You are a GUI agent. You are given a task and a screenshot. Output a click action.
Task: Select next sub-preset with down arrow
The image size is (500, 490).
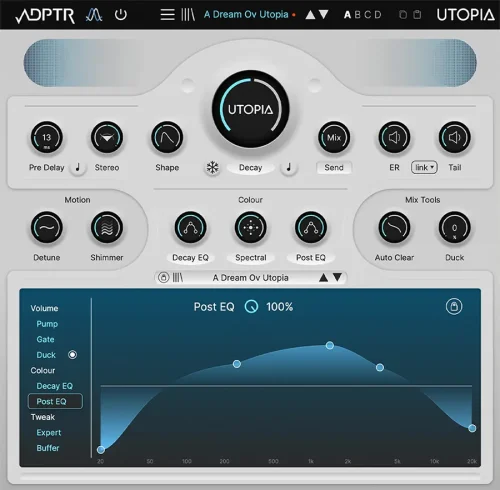pos(337,278)
